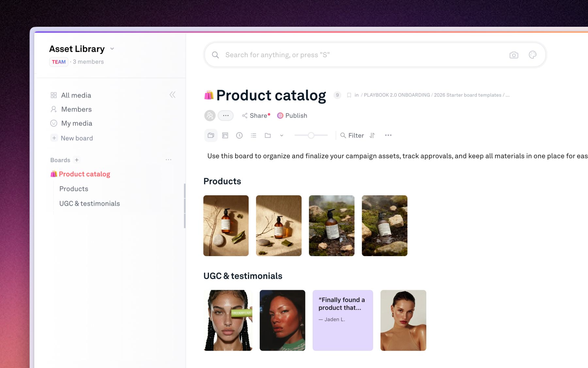Expand truncated breadcrumb ellipsis
Viewport: 588px width, 368px height.
pyautogui.click(x=507, y=95)
